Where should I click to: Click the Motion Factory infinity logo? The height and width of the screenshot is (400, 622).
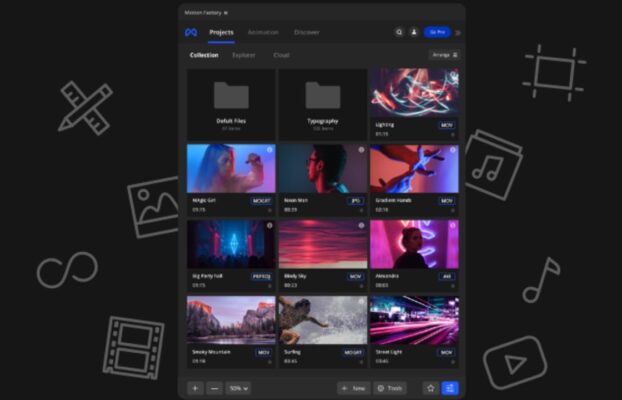point(191,32)
